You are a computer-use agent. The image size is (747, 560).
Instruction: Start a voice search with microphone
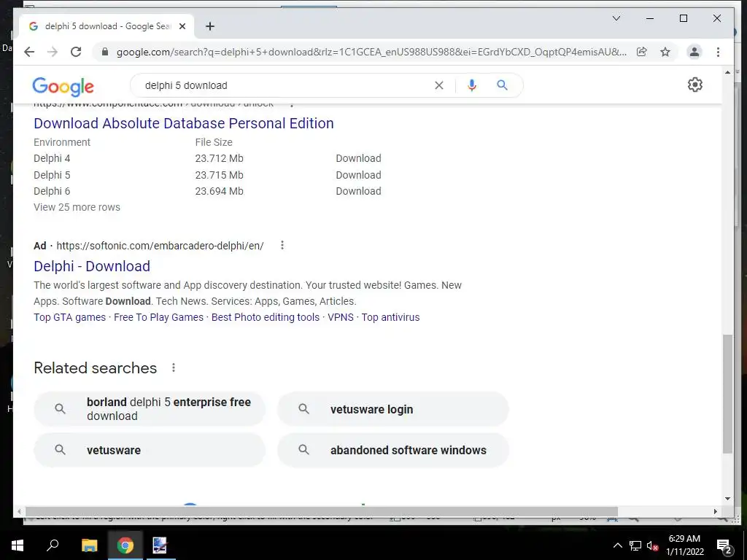coord(472,85)
